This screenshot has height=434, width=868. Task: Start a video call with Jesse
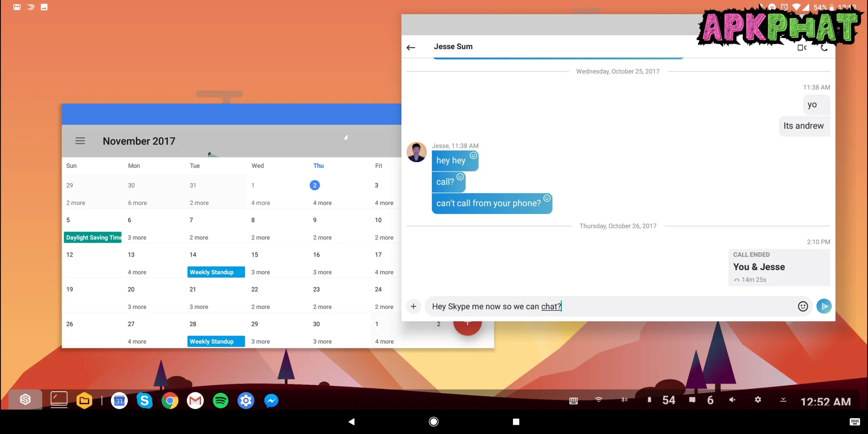tap(802, 48)
